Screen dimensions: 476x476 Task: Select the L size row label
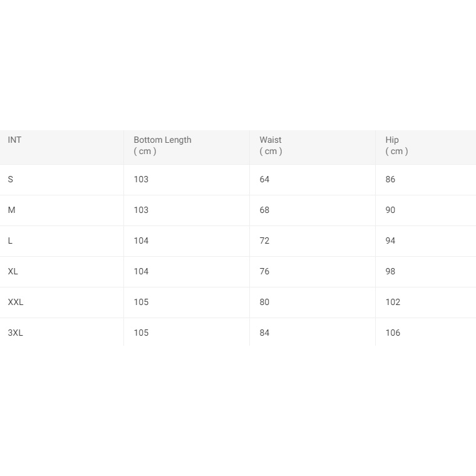click(x=11, y=241)
